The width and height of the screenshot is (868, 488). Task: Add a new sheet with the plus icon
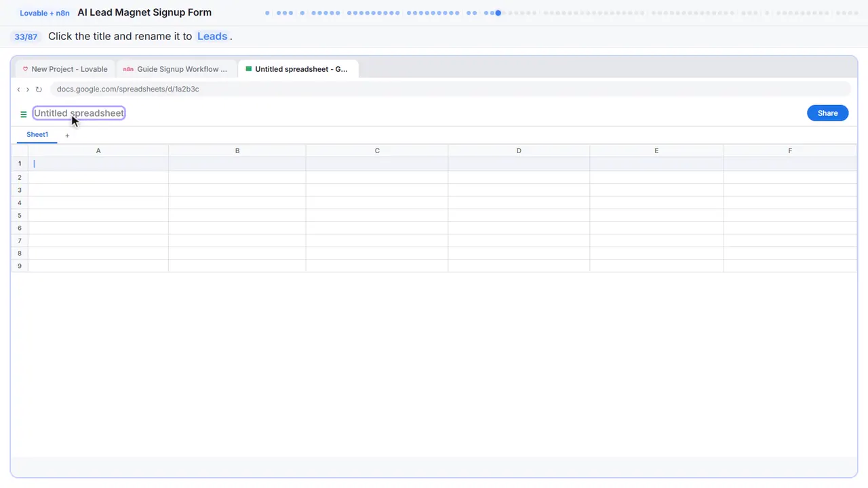pyautogui.click(x=67, y=136)
